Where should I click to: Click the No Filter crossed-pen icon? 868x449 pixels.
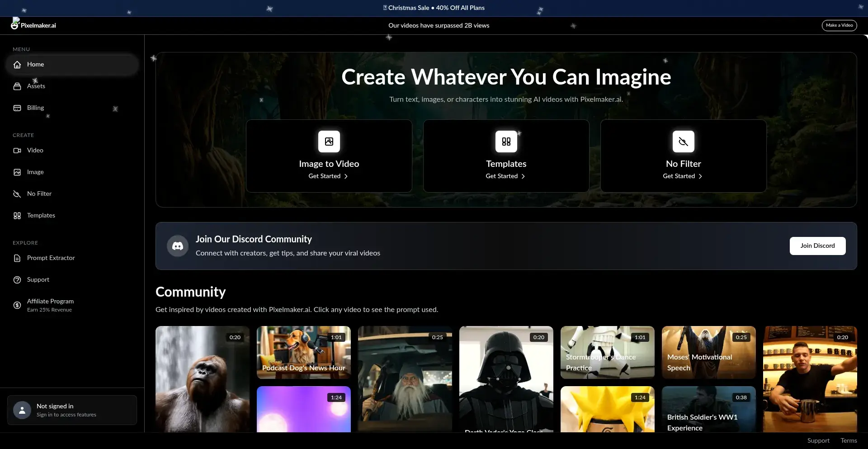click(17, 194)
